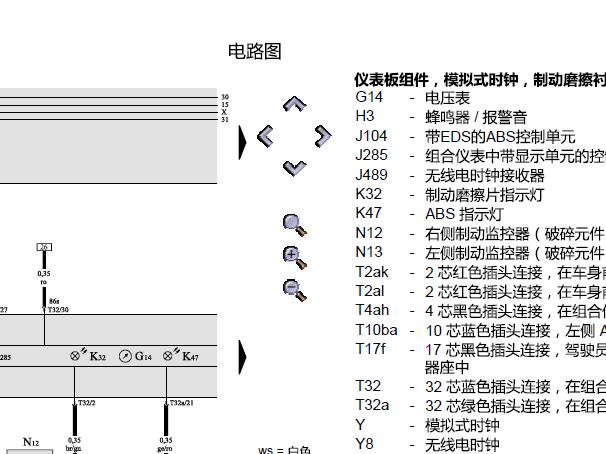The width and height of the screenshot is (606, 454).
Task: Click the 制动磨擦片指示灯 description
Action: (485, 195)
